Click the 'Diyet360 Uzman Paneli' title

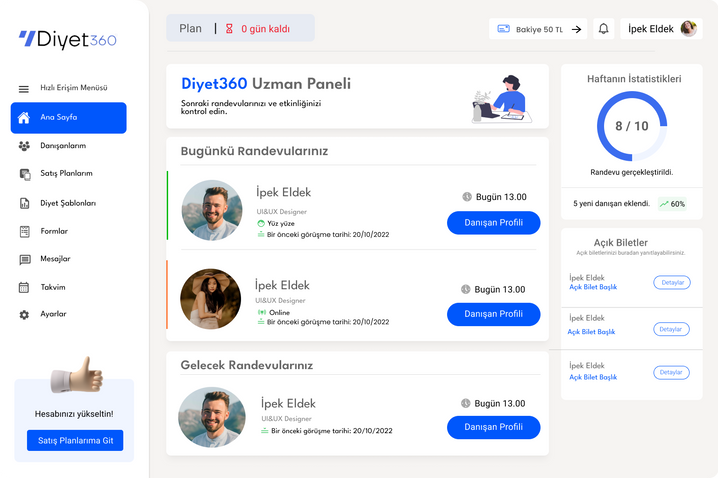click(x=266, y=84)
